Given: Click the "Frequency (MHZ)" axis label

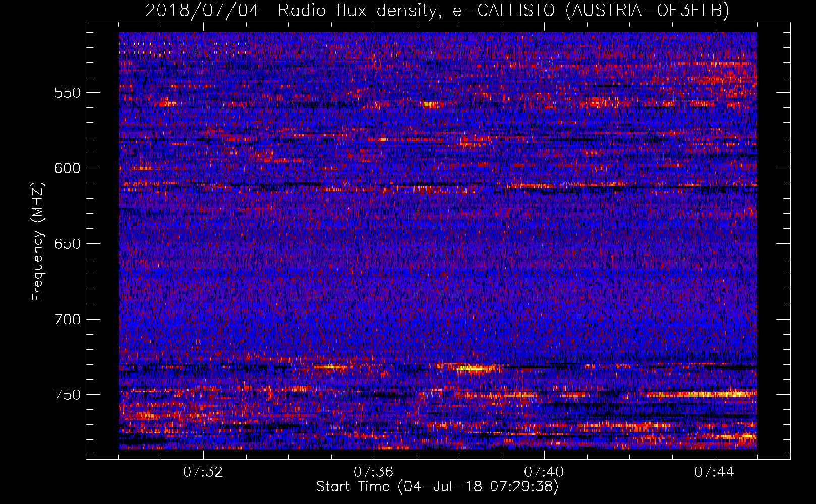Looking at the screenshot, I should pos(38,242).
